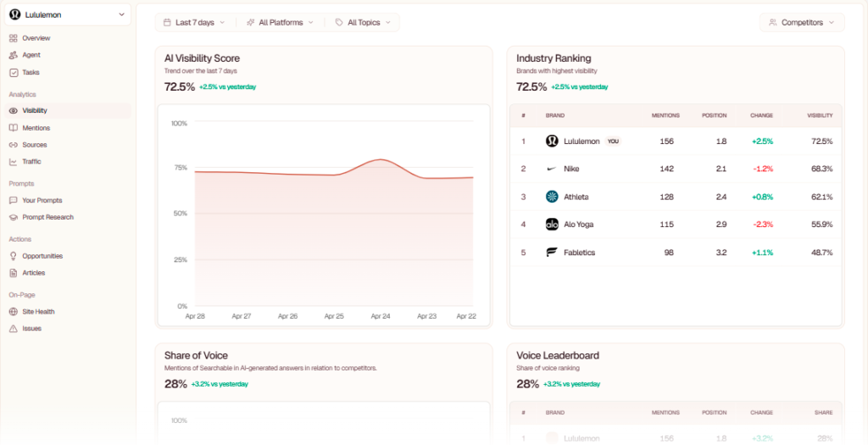Click the Athleta logo in ranking table
This screenshot has height=445, width=868.
552,197
